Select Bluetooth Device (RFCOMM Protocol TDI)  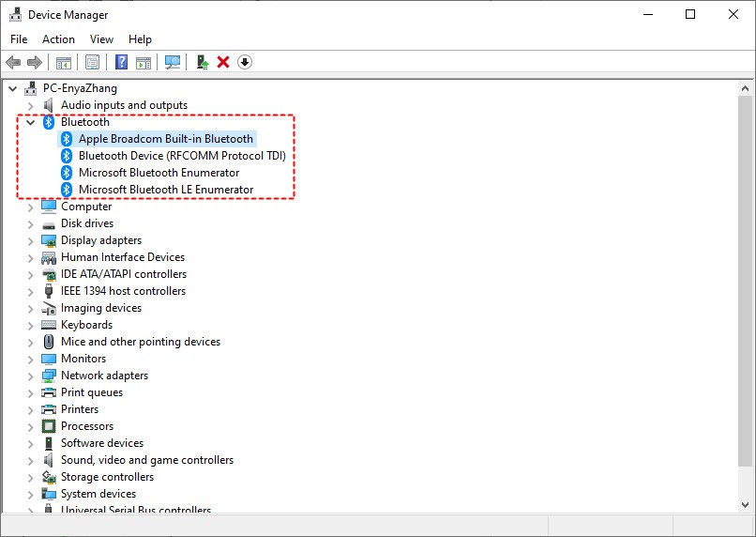182,156
